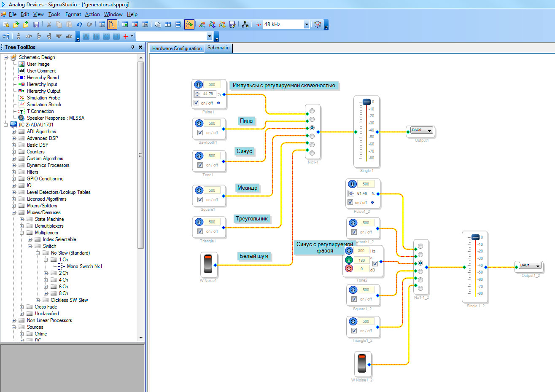Select the Simulation Probe tree item
Viewport: 555px width, 392px height.
[43, 98]
